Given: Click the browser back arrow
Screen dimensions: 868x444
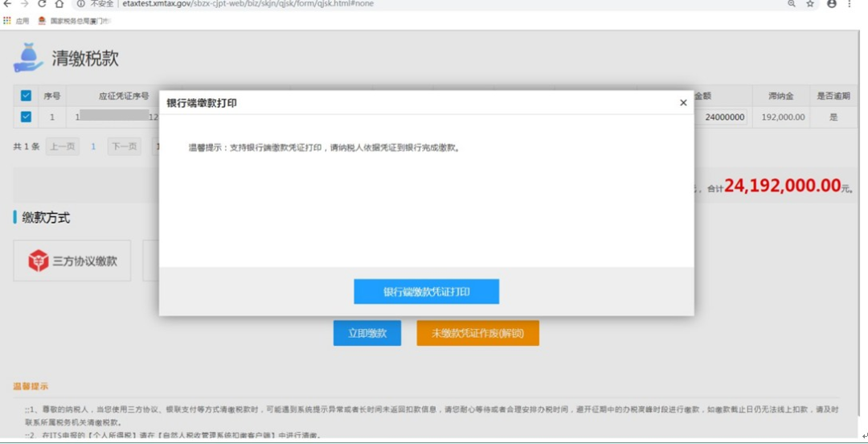Looking at the screenshot, I should (6, 3).
